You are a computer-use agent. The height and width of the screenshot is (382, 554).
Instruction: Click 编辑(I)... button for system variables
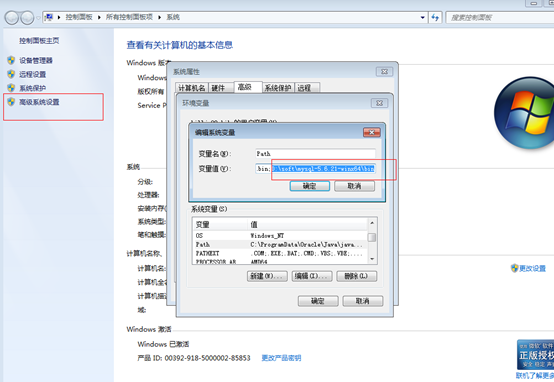coord(312,276)
